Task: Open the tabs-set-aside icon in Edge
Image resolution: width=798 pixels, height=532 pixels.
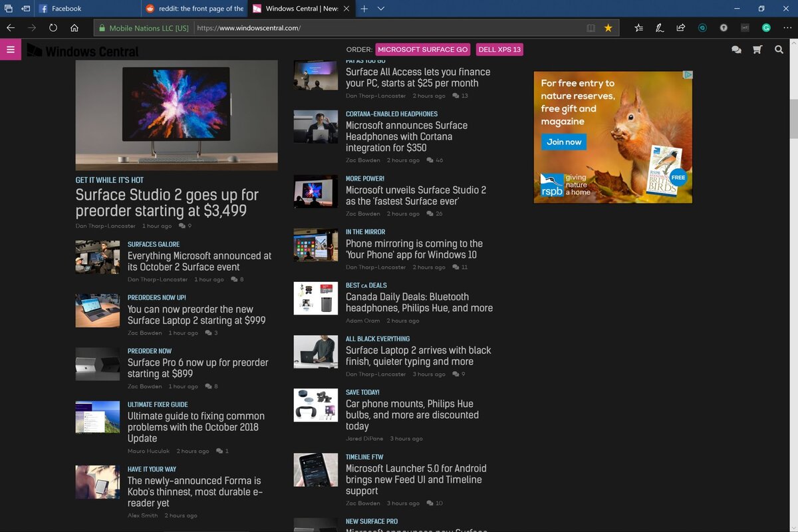Action: pyautogui.click(x=9, y=9)
